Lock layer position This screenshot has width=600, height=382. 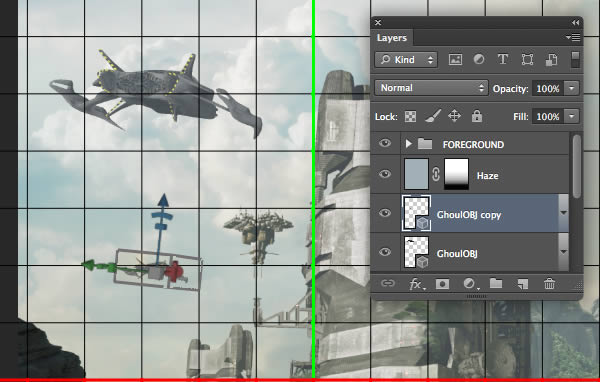(454, 116)
